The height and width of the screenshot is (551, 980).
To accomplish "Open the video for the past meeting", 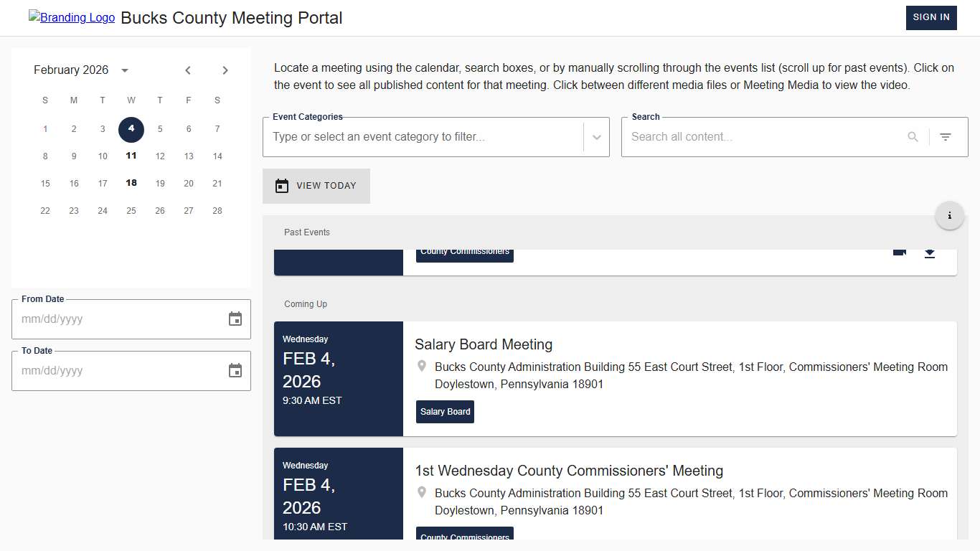I will pos(900,251).
